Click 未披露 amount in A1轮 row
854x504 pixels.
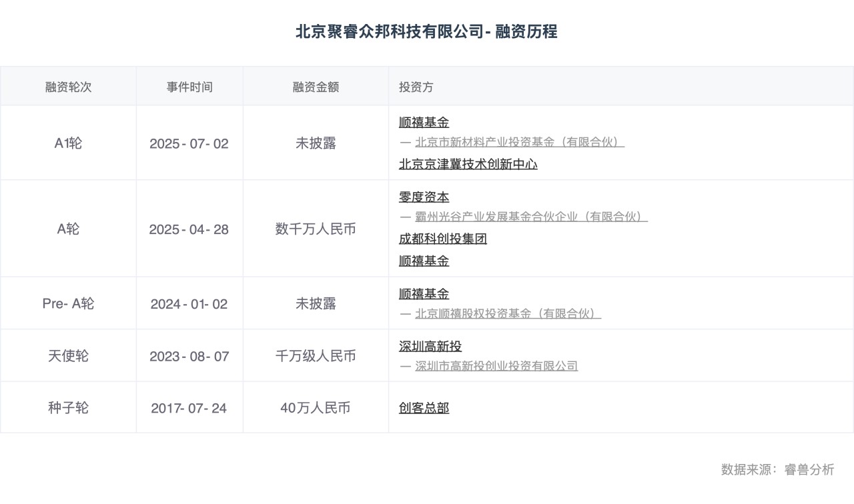pyautogui.click(x=316, y=143)
